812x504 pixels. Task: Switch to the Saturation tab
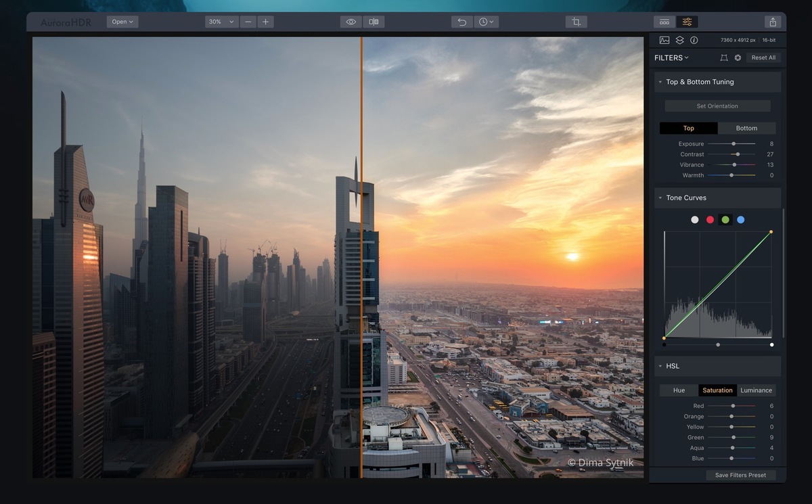(717, 390)
